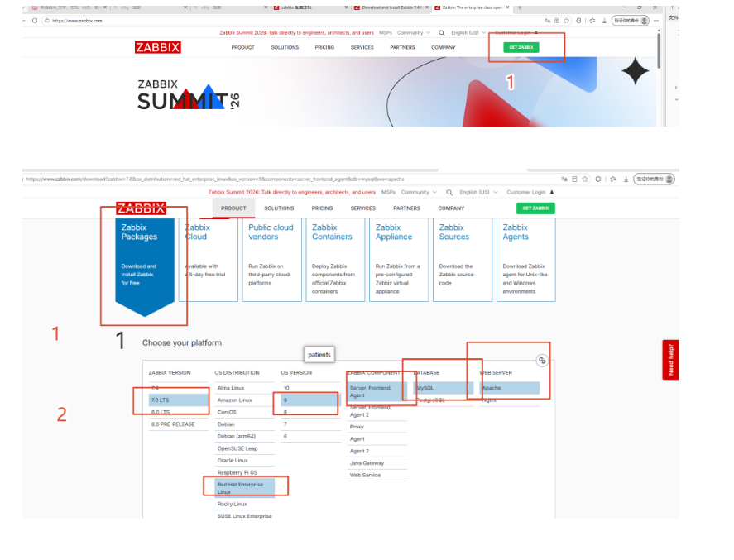Screen dimensions: 734x560
Task: Click the favorites star icon in the lower browser address bar
Action: (585, 179)
